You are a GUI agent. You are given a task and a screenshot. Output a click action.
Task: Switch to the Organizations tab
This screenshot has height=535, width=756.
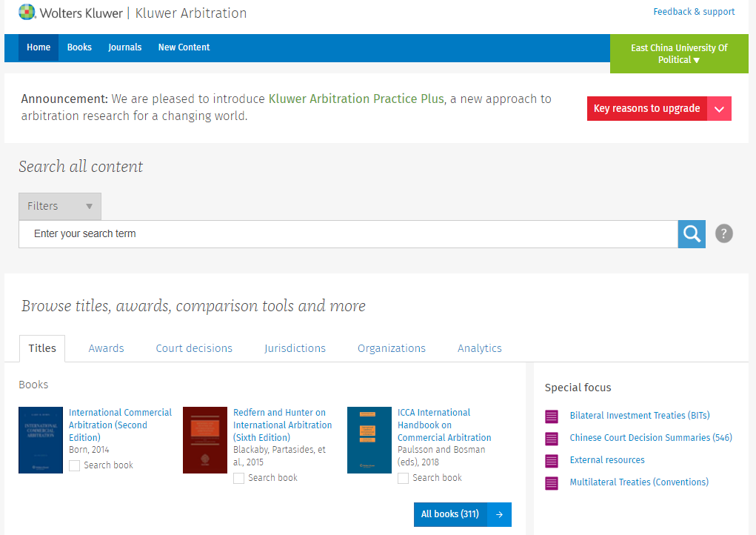[392, 348]
